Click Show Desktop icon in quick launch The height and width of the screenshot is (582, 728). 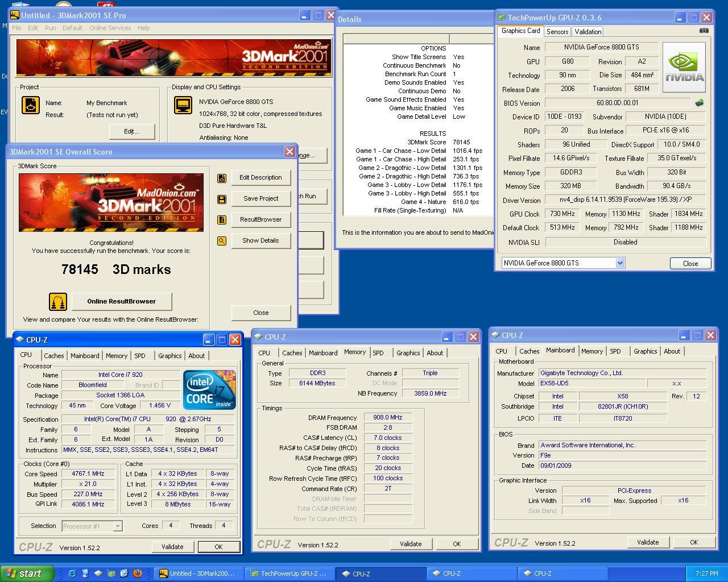pyautogui.click(x=124, y=573)
